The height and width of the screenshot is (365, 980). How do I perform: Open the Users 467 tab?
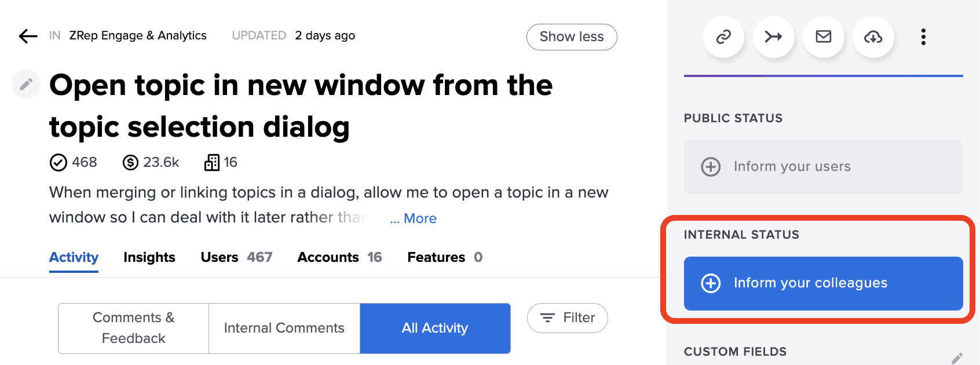[236, 257]
